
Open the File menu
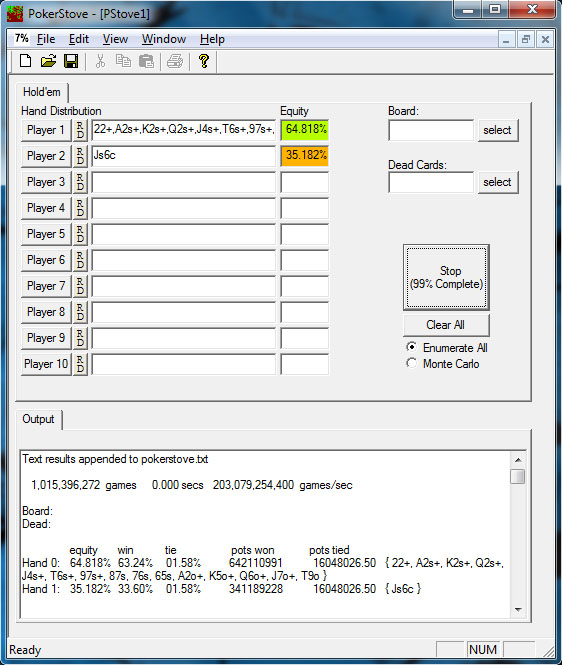pos(46,39)
